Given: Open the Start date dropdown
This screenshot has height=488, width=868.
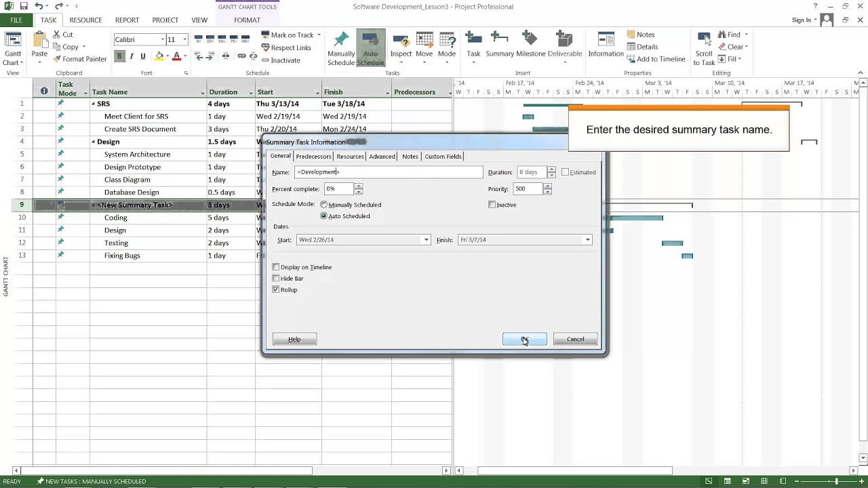Looking at the screenshot, I should click(x=427, y=240).
